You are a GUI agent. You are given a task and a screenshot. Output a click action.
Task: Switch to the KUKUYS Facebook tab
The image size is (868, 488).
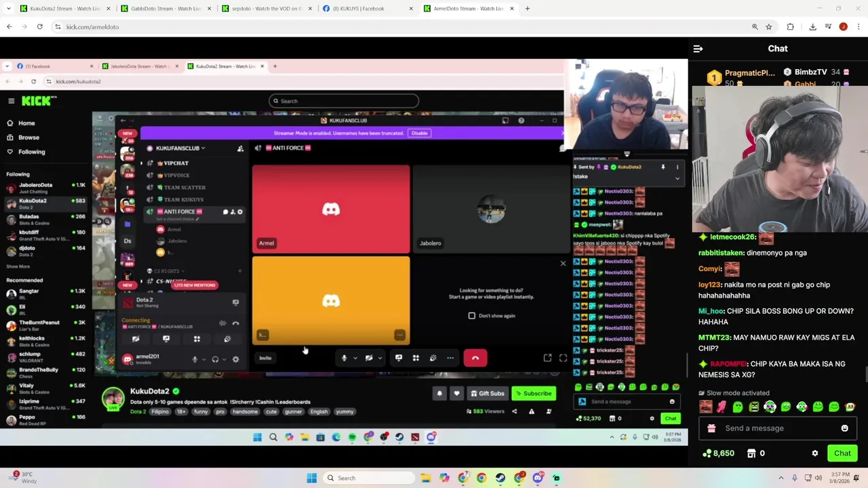pyautogui.click(x=367, y=9)
